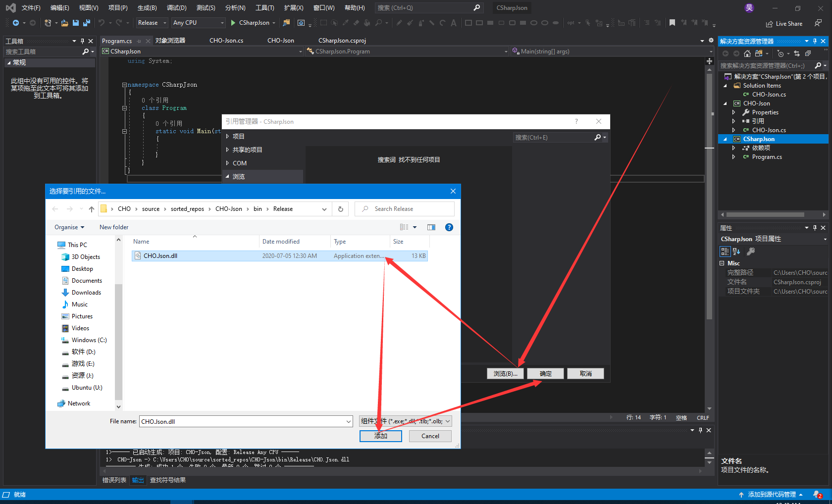Switch to the CSharpJson.csproj tab
This screenshot has height=504, width=832.
[x=342, y=41]
